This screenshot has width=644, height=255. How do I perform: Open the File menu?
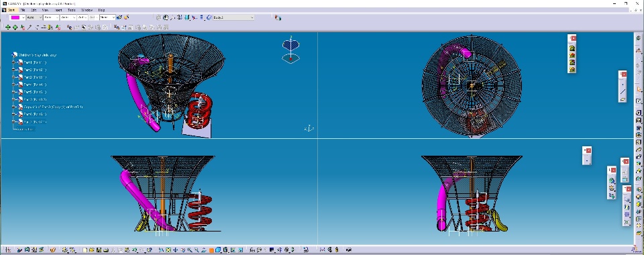coord(23,9)
